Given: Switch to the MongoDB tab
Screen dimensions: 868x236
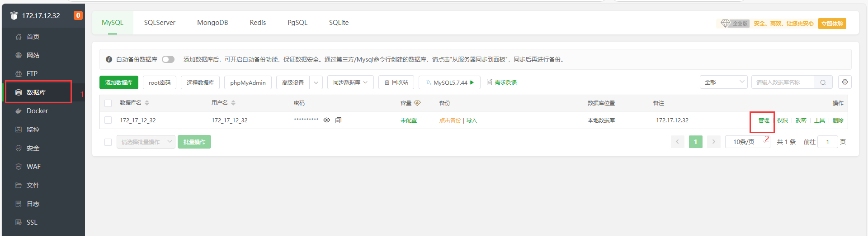Looking at the screenshot, I should click(212, 23).
